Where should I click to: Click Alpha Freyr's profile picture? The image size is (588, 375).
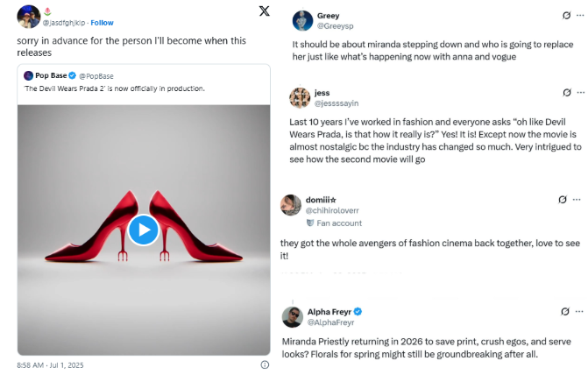point(293,317)
